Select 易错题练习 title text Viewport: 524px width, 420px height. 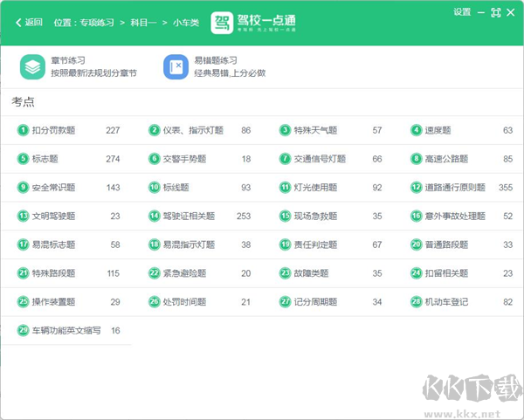[x=216, y=60]
